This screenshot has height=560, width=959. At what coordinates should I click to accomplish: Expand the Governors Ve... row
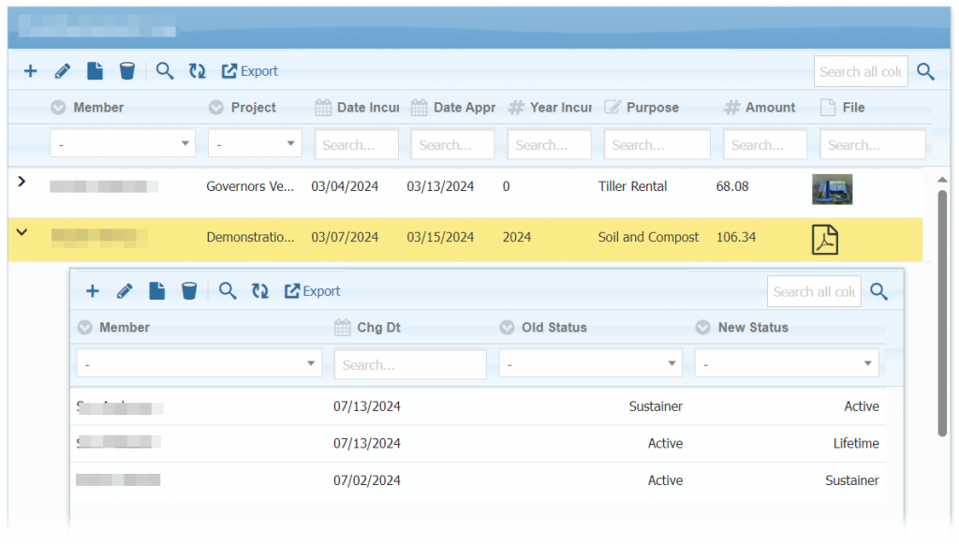22,182
